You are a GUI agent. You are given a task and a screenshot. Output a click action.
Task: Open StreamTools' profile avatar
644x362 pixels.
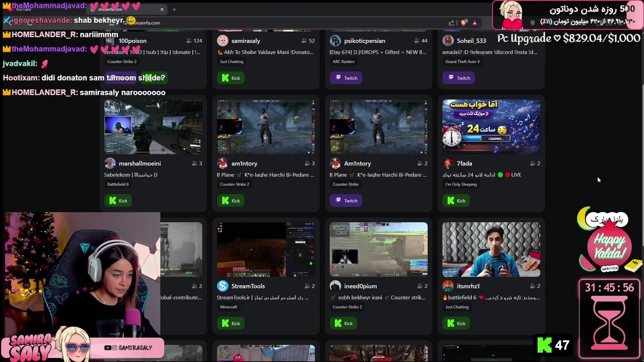(x=222, y=286)
